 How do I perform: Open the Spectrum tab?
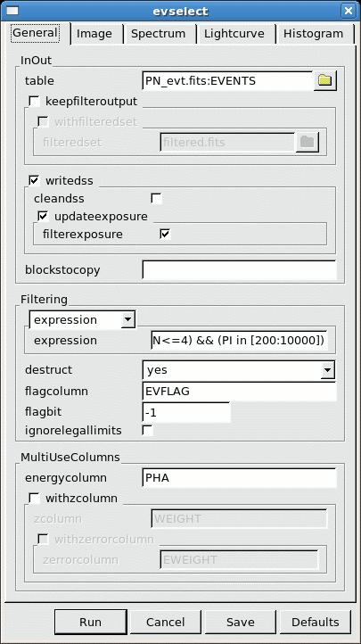pyautogui.click(x=160, y=34)
